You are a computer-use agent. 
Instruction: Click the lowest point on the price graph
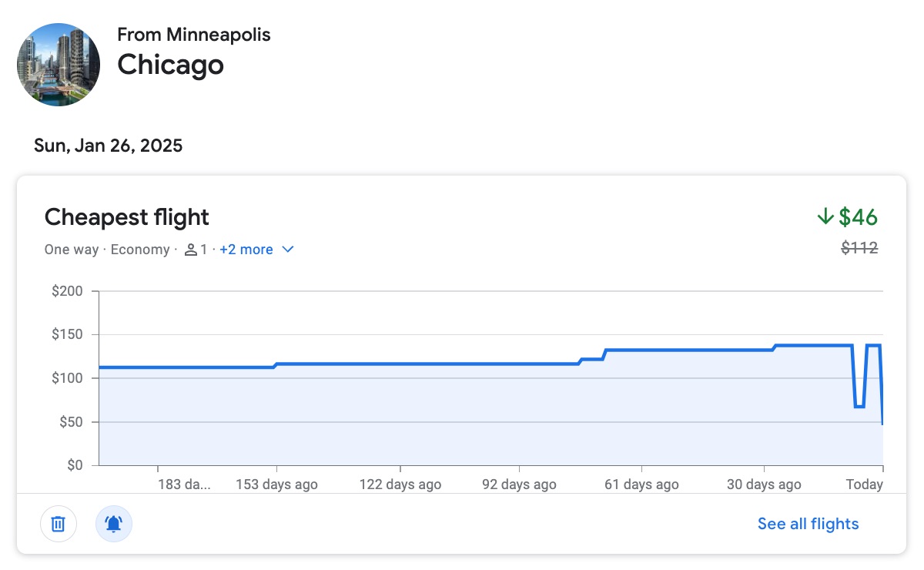pyautogui.click(x=882, y=422)
